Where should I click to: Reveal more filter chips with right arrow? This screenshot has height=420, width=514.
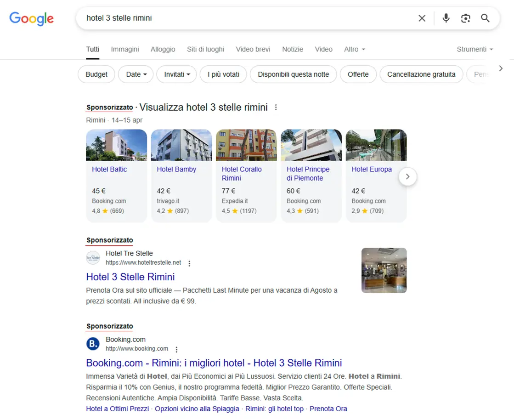(x=501, y=68)
